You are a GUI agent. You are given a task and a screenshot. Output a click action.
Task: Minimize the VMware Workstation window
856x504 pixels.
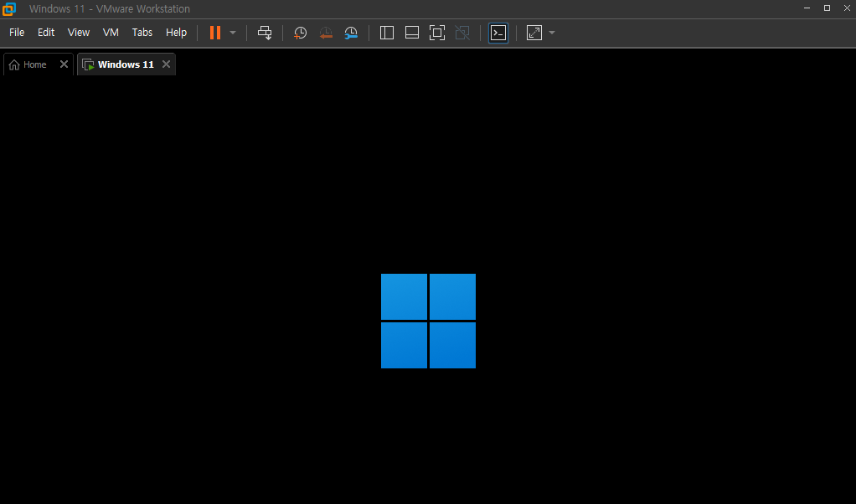(x=807, y=8)
